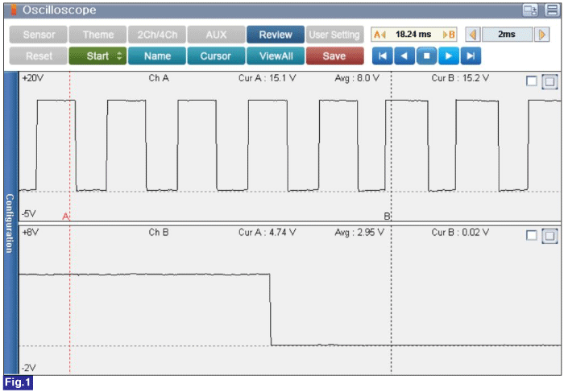Open User Setting
This screenshot has height=392, width=564.
pyautogui.click(x=335, y=35)
